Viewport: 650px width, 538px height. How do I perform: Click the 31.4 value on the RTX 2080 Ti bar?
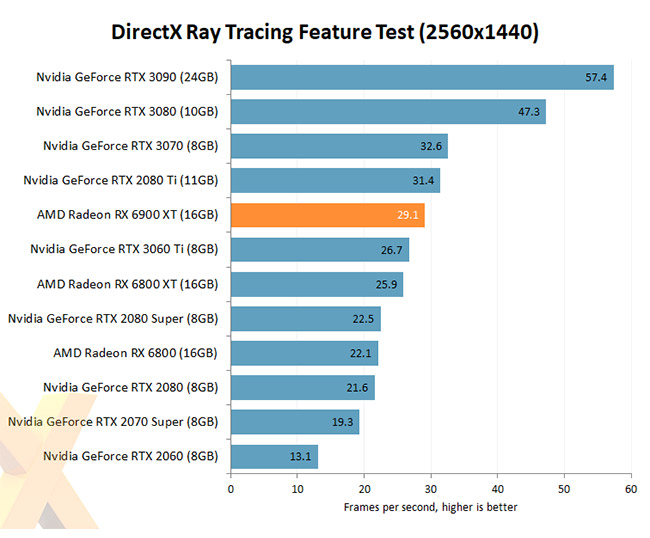(423, 181)
